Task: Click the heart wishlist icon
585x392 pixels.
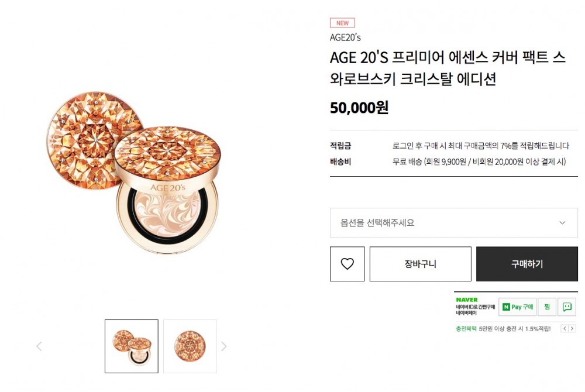Action: 347,264
